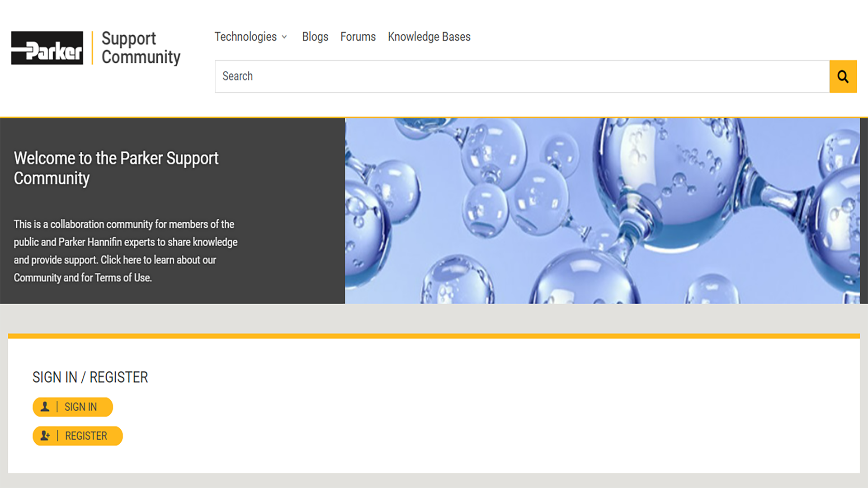The width and height of the screenshot is (868, 488).
Task: Click the 'Click here' text in welcome paragraph
Action: [x=120, y=260]
